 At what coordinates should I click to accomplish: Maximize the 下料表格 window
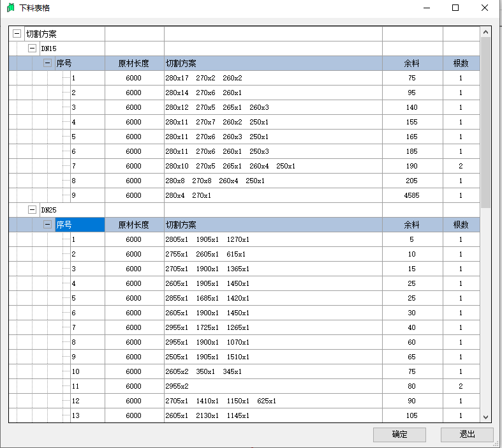(x=455, y=8)
